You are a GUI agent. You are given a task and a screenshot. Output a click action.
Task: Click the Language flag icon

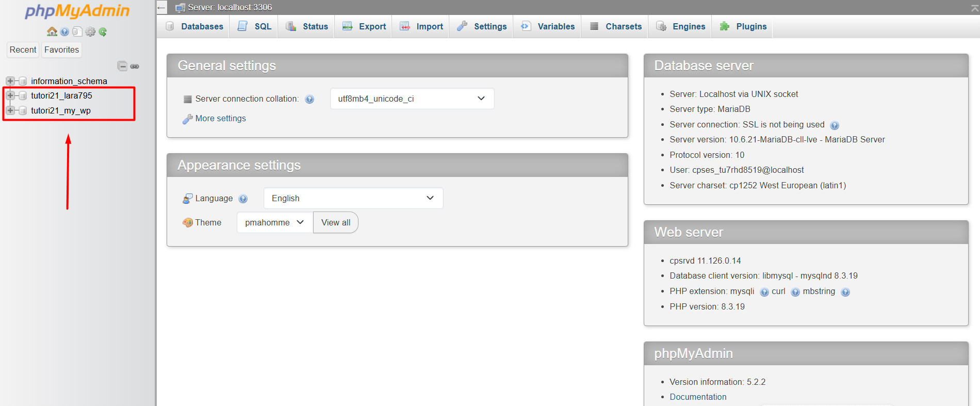tap(188, 199)
